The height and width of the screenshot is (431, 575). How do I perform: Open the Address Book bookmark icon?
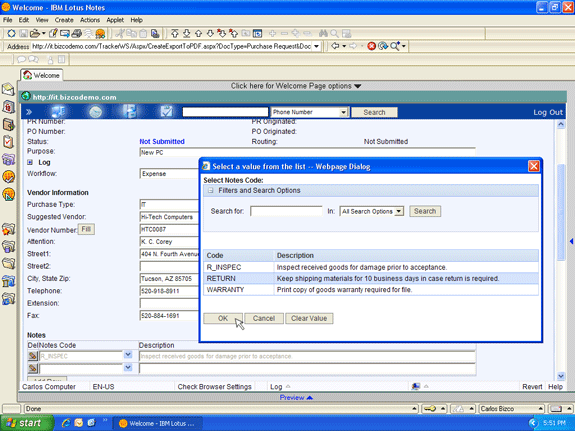(8, 124)
